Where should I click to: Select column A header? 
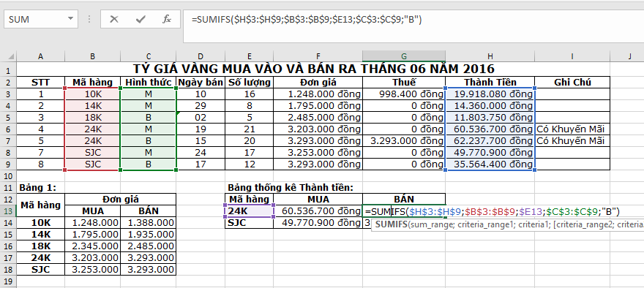(x=40, y=56)
